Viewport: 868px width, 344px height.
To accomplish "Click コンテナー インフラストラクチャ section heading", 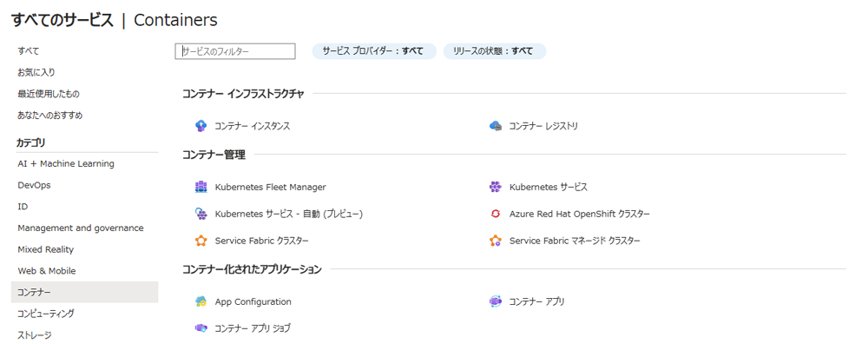I will (x=243, y=94).
